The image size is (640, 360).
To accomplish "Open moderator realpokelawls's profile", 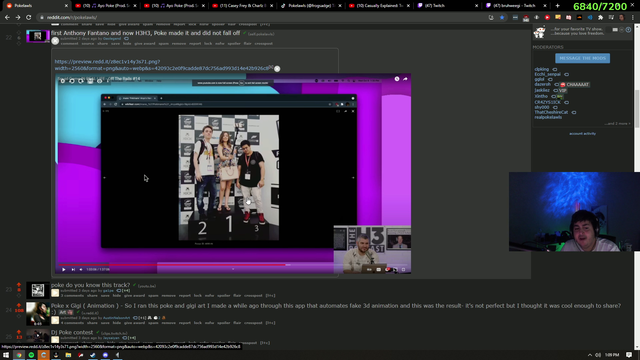I will click(548, 117).
